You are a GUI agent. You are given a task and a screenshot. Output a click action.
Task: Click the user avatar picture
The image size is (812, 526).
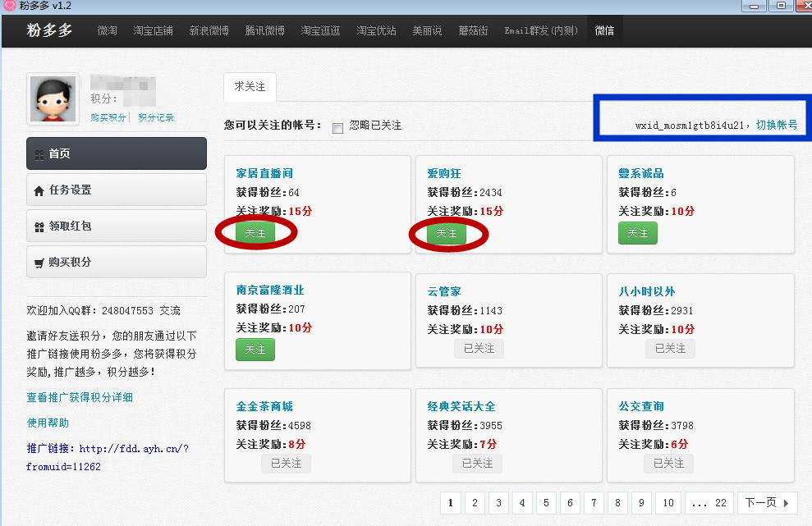point(53,99)
